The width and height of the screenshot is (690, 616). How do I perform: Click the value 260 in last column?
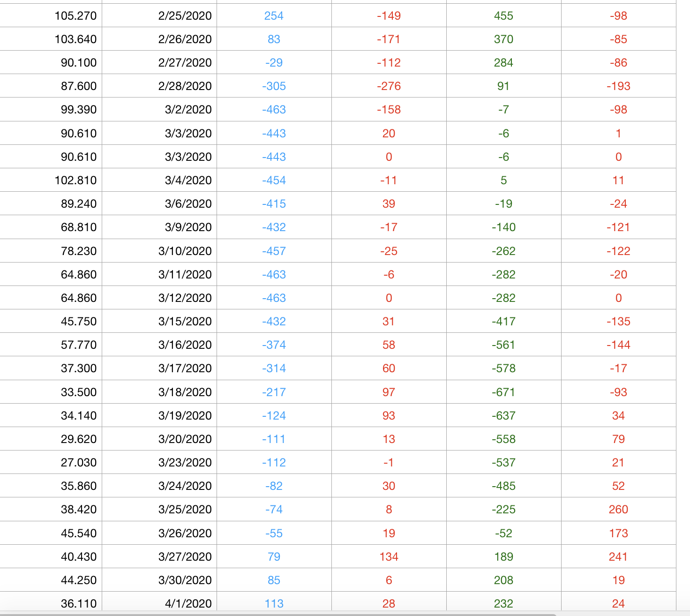(x=619, y=509)
